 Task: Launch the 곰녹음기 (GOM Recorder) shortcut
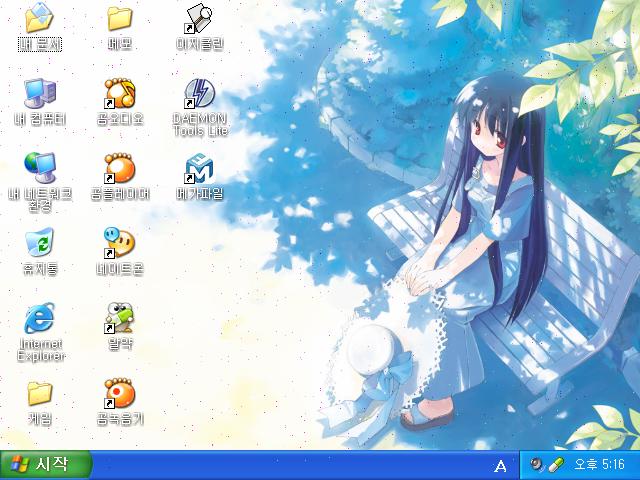tap(120, 394)
